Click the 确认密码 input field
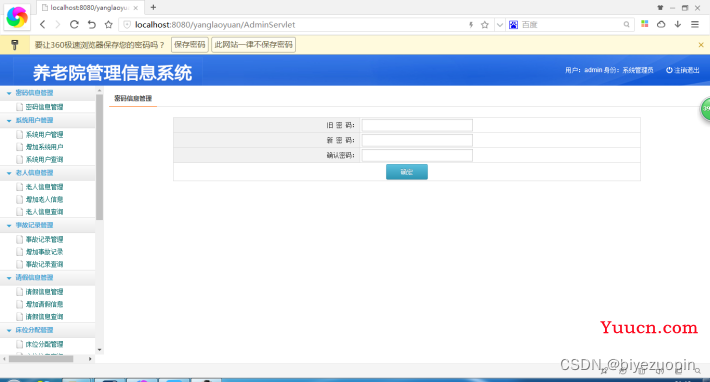 [417, 155]
